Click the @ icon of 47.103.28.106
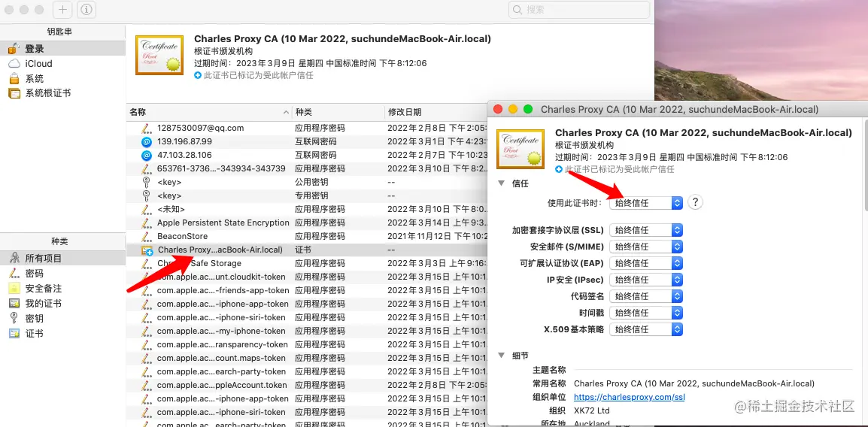Screen dimensions: 868x427 coord(146,155)
